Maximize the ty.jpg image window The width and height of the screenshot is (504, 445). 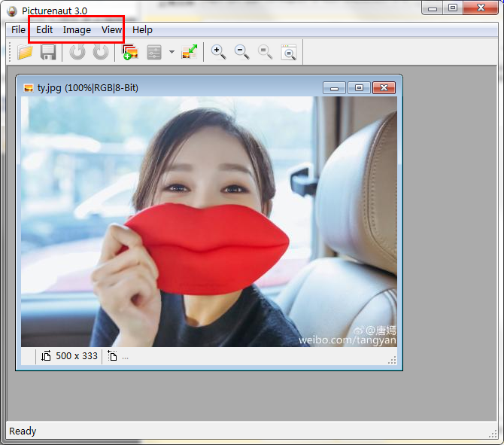pos(359,88)
